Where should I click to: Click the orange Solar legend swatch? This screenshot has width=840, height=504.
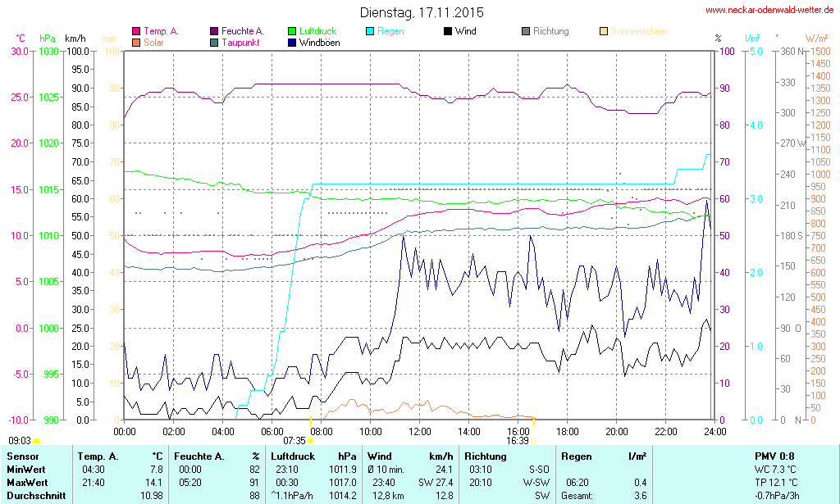(136, 42)
